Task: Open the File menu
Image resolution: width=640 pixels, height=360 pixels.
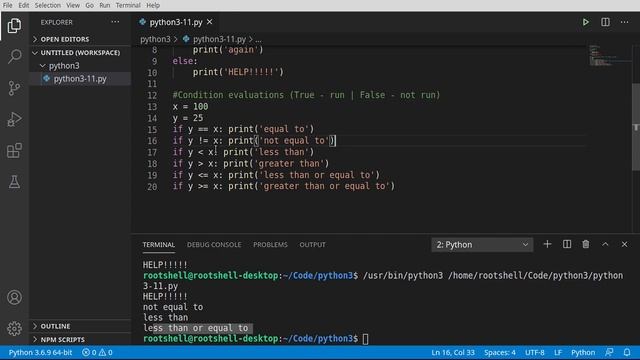Action: tap(7, 5)
